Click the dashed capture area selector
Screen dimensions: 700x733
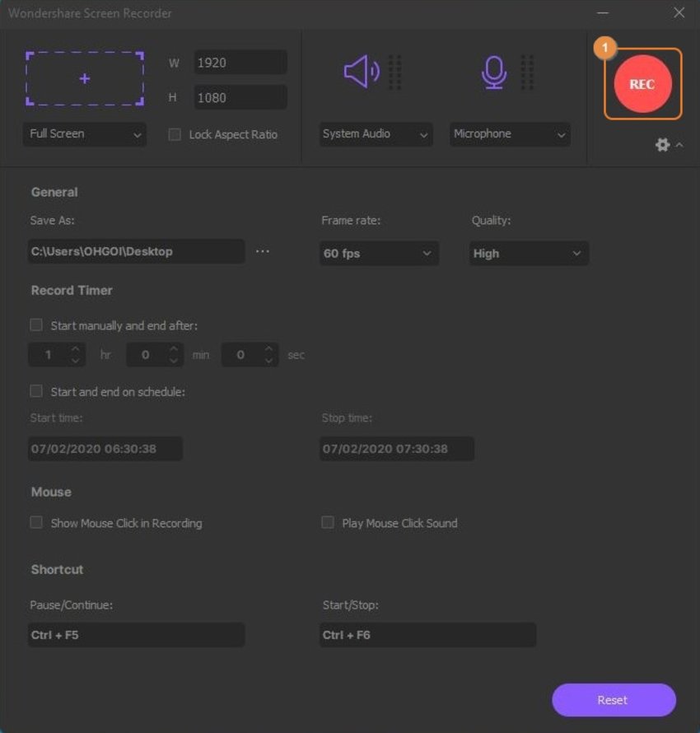coord(85,79)
